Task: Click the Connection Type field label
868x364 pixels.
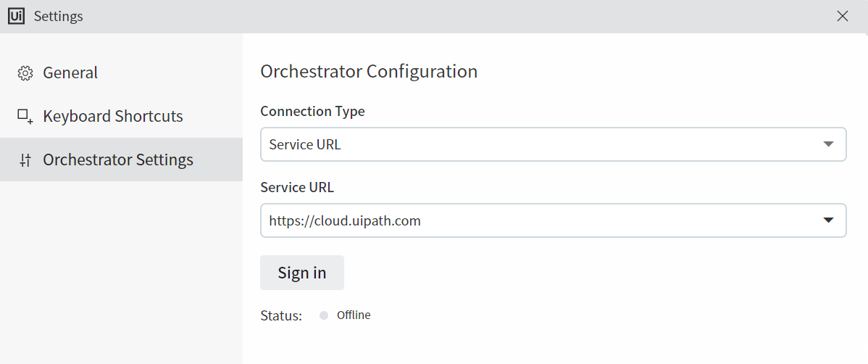Action: tap(312, 112)
